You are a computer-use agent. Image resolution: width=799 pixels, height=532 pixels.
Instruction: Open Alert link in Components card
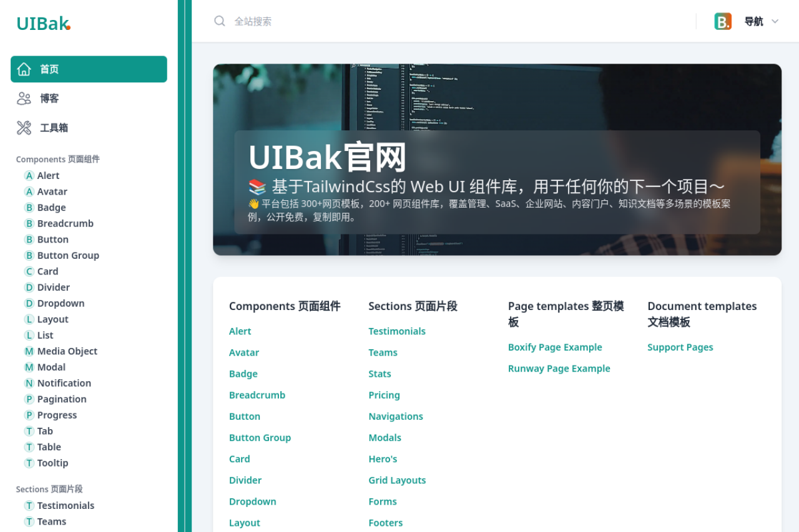[x=240, y=331]
